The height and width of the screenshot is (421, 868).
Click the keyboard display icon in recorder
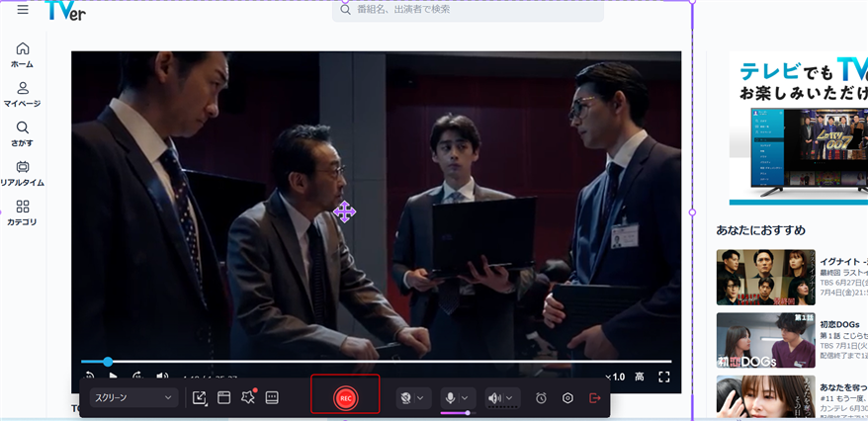click(x=272, y=397)
